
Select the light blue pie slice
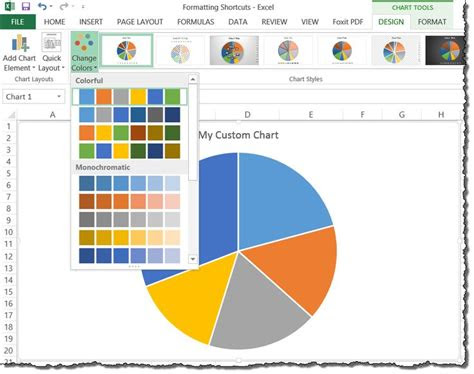[x=280, y=200]
